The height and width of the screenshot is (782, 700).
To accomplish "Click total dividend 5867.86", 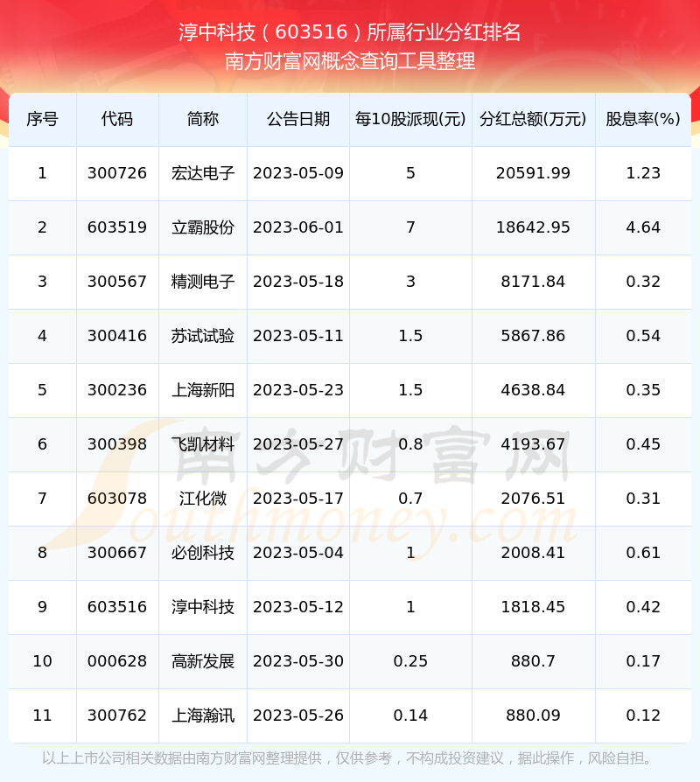I will point(533,336).
